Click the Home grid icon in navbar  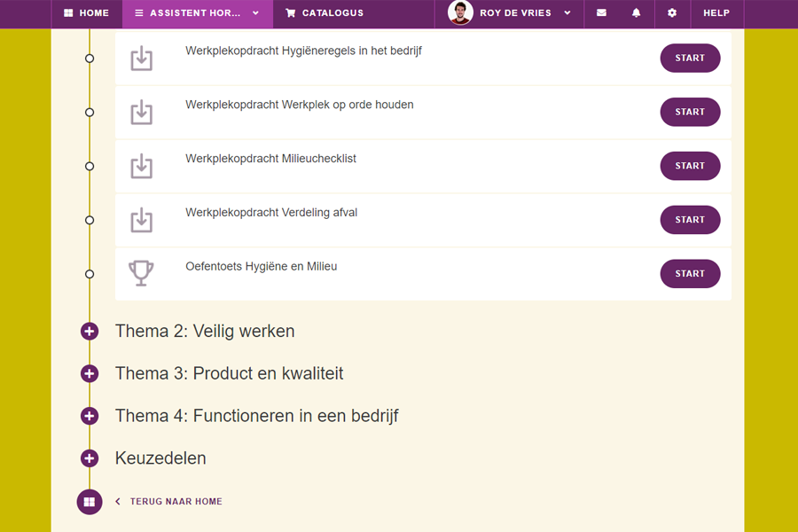[68, 12]
